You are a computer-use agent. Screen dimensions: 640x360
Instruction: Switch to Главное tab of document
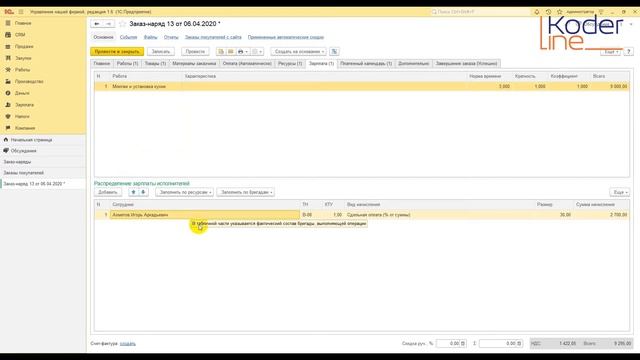tap(102, 63)
